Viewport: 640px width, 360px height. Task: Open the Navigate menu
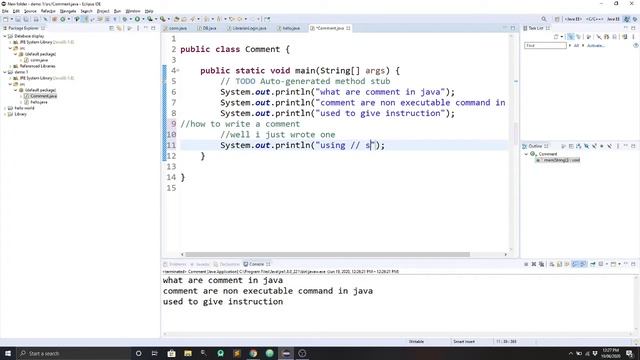[68, 11]
